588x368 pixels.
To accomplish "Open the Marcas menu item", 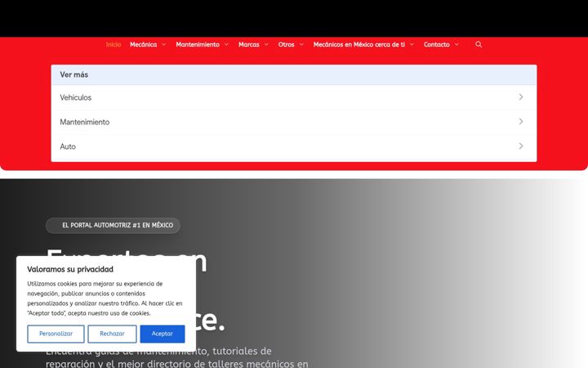I will pos(248,44).
